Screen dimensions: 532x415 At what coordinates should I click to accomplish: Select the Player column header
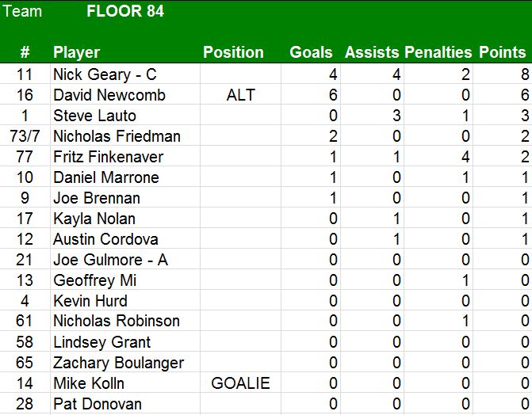click(x=76, y=52)
